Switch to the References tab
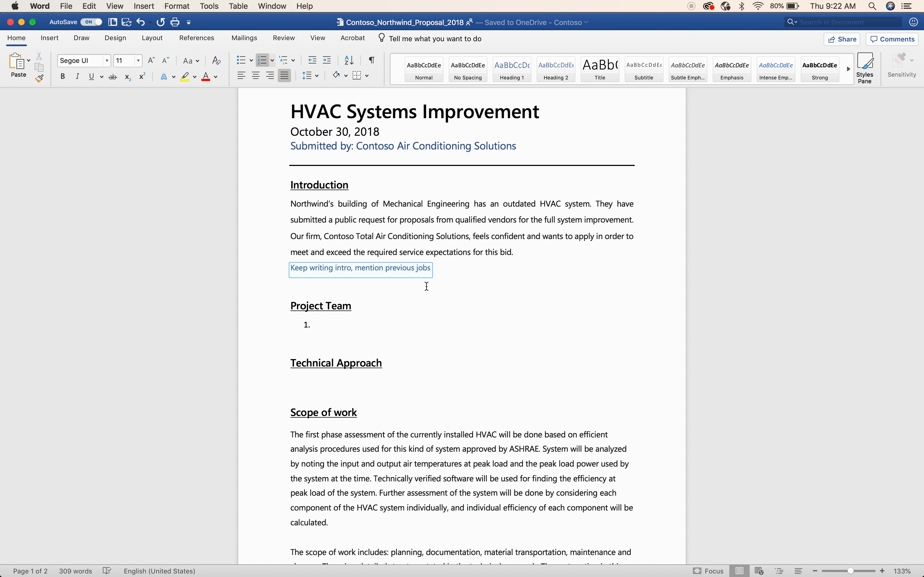This screenshot has width=924, height=577. tap(196, 38)
